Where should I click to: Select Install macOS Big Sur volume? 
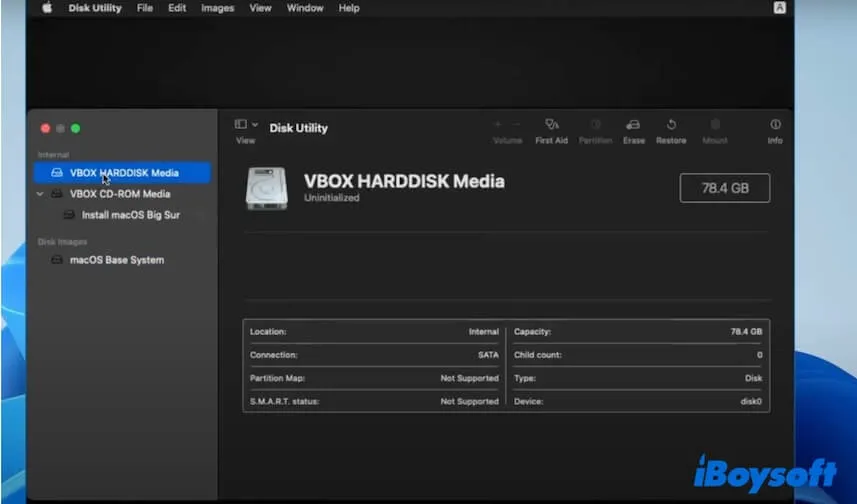click(x=130, y=215)
